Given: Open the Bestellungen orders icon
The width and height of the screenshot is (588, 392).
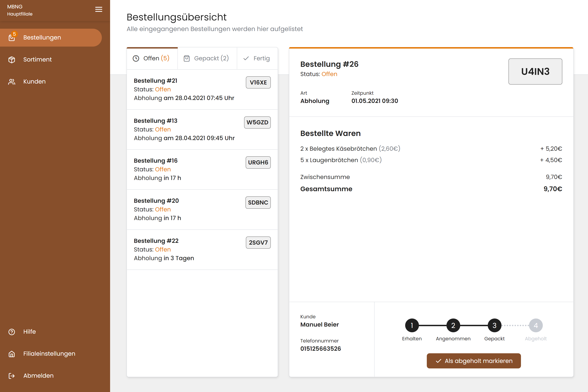Looking at the screenshot, I should (12, 38).
